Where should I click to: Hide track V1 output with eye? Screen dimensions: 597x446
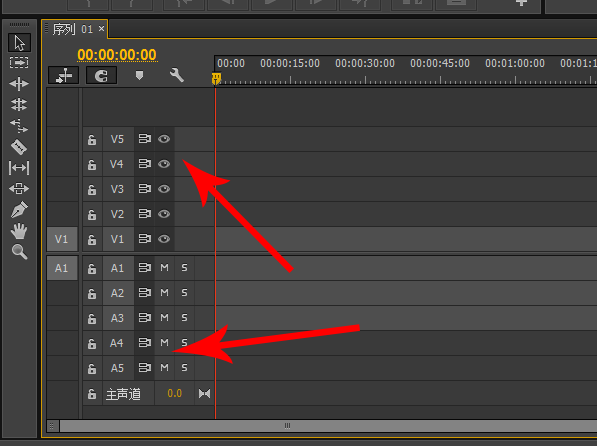coord(164,239)
